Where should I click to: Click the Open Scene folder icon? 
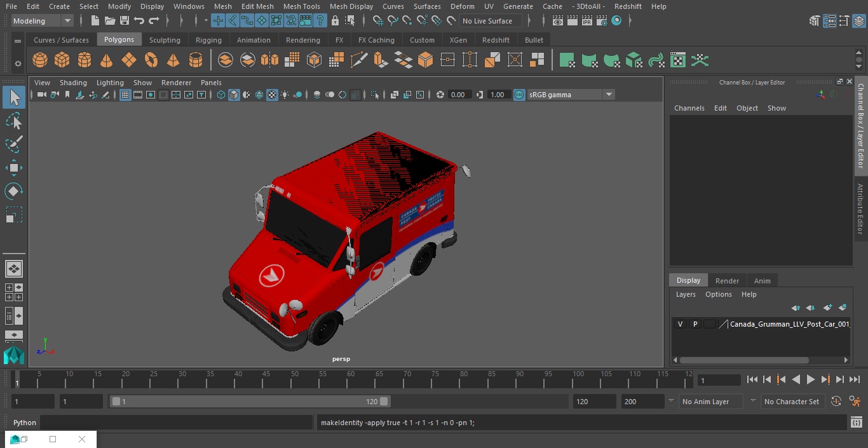(x=110, y=21)
